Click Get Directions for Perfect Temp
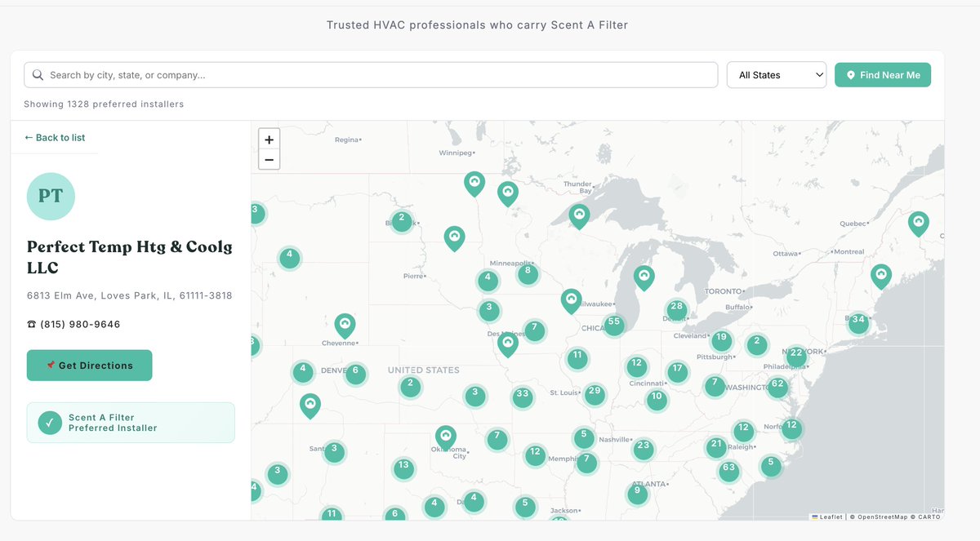The height and width of the screenshot is (541, 980). [x=90, y=366]
